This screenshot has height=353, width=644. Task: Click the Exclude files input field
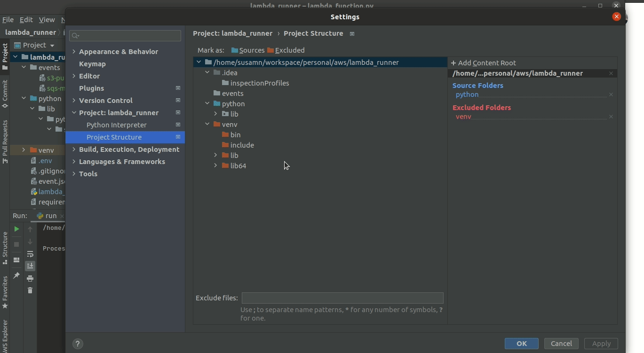click(x=342, y=298)
